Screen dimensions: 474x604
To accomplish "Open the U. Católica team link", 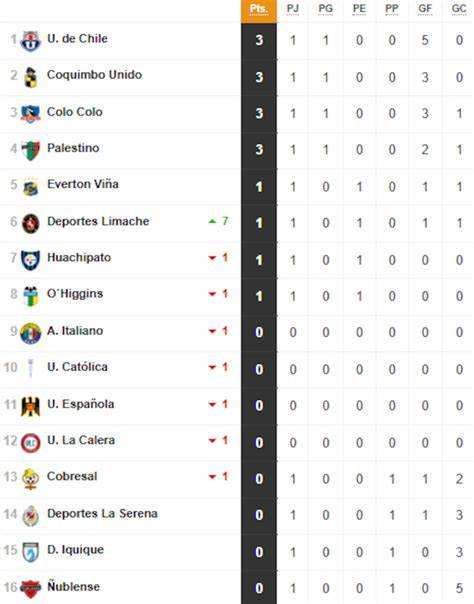I will pyautogui.click(x=77, y=367).
